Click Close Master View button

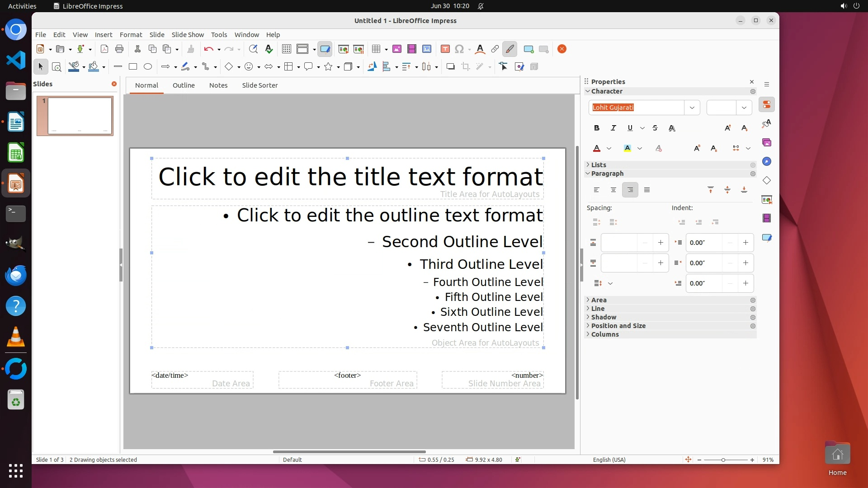pyautogui.click(x=562, y=49)
